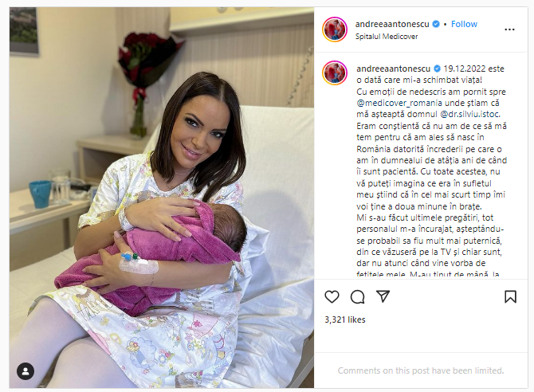Click the post photo of mother and baby
The height and width of the screenshot is (392, 534).
(x=162, y=198)
